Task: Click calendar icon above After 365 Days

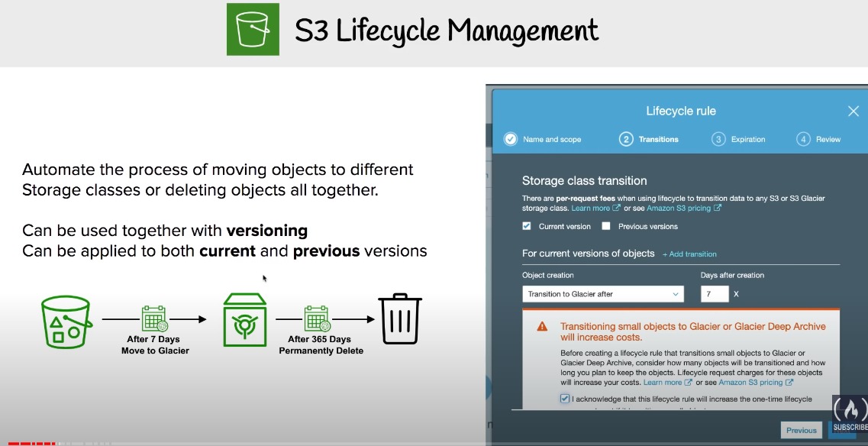Action: 317,318
